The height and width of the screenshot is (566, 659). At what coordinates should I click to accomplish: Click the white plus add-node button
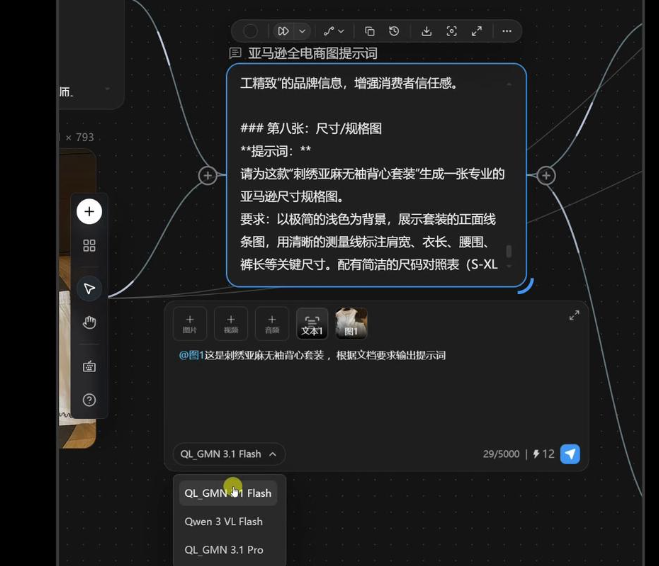89,211
